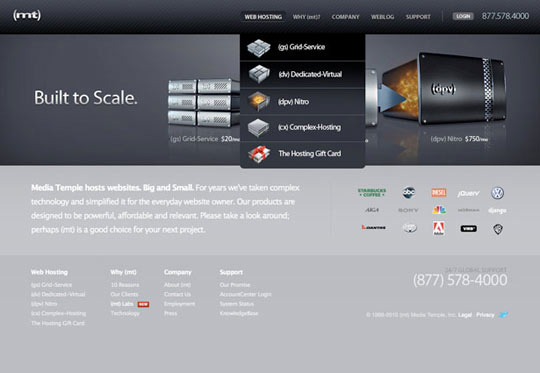Select the Grid-Service server cube icon
This screenshot has height=373, width=540.
[x=259, y=48]
